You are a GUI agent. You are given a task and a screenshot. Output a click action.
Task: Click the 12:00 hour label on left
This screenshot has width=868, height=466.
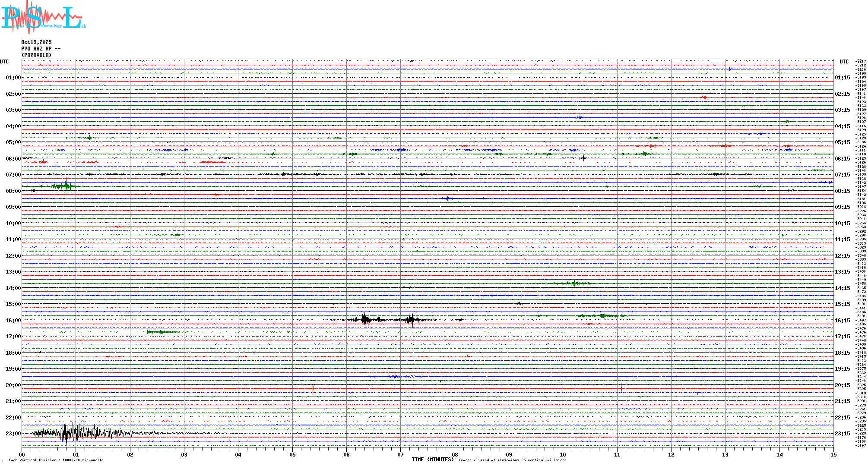pos(13,256)
